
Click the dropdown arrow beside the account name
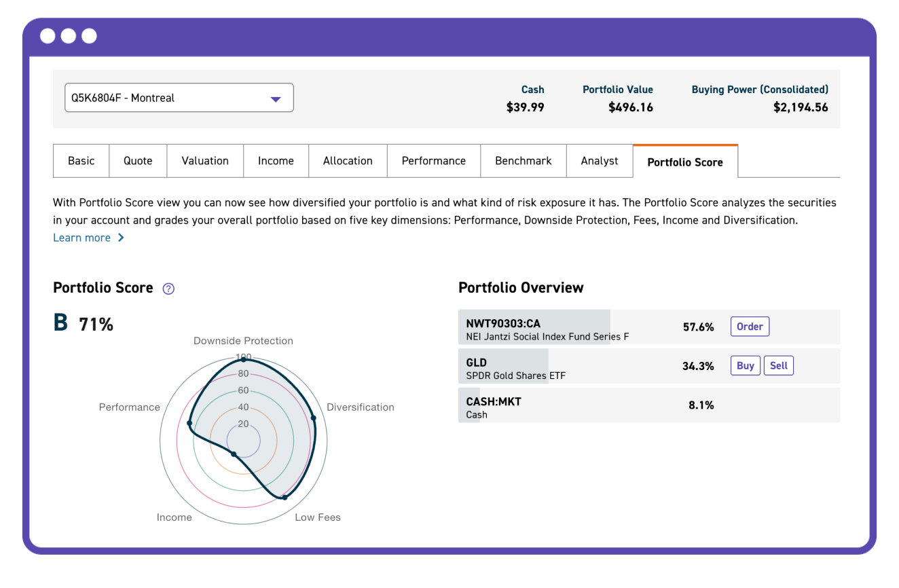click(276, 98)
